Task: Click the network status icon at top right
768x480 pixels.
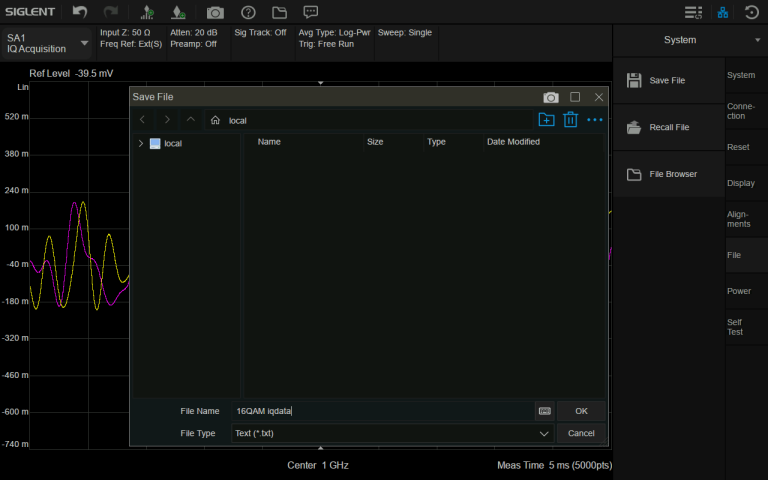Action: tap(723, 12)
